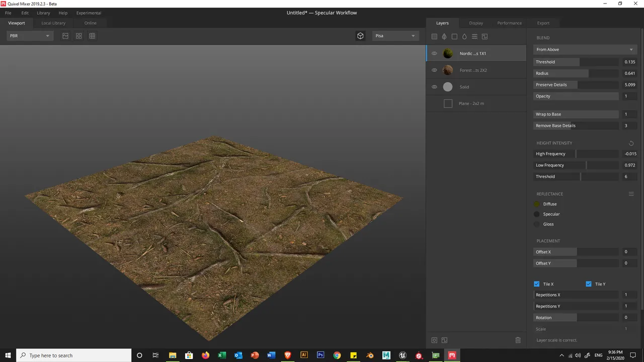Open reflectance options hamburger icon
Image resolution: width=644 pixels, height=362 pixels.
click(631, 194)
